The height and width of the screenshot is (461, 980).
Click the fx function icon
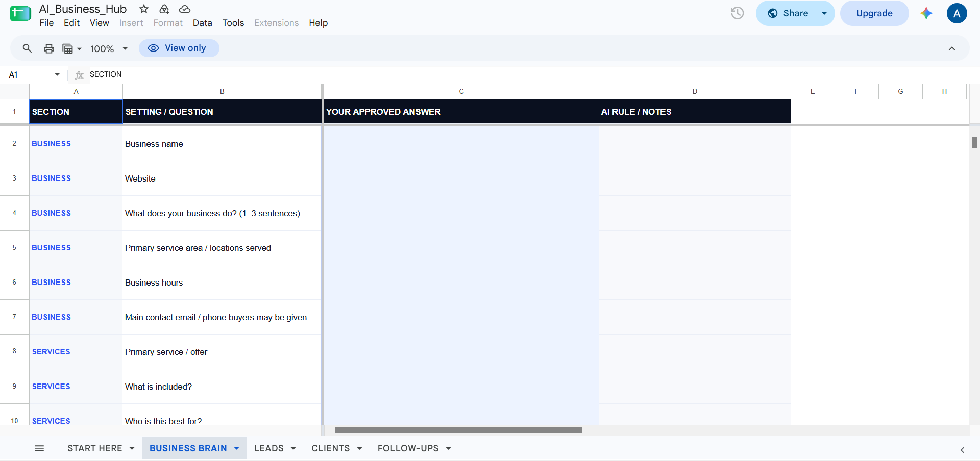(x=79, y=74)
